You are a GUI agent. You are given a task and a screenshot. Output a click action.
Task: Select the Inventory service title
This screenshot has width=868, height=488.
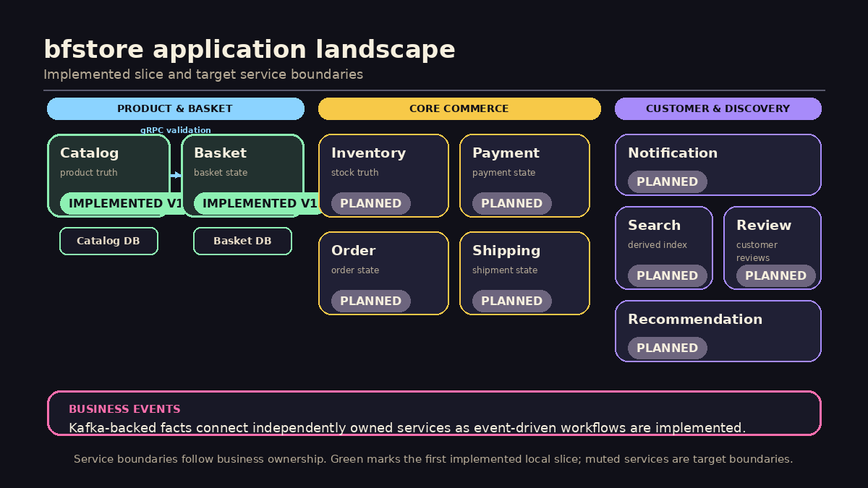[368, 153]
